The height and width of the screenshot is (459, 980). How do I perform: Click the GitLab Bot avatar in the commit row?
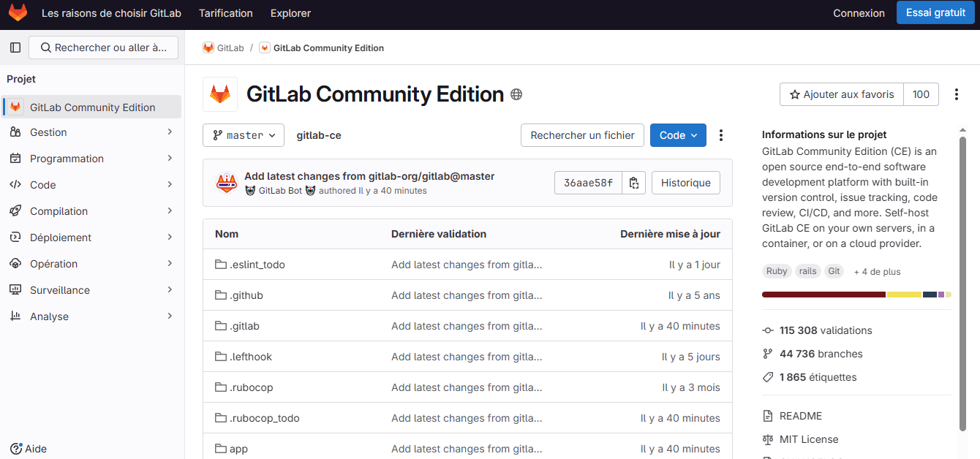227,183
